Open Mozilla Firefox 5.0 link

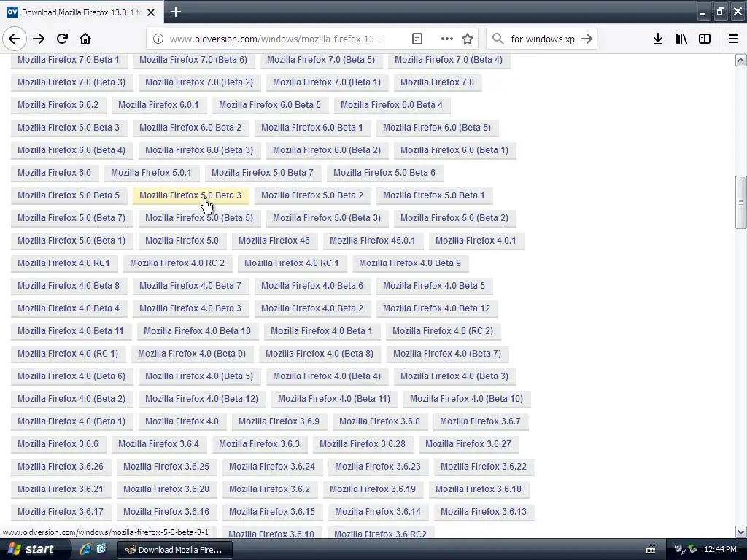pos(182,241)
